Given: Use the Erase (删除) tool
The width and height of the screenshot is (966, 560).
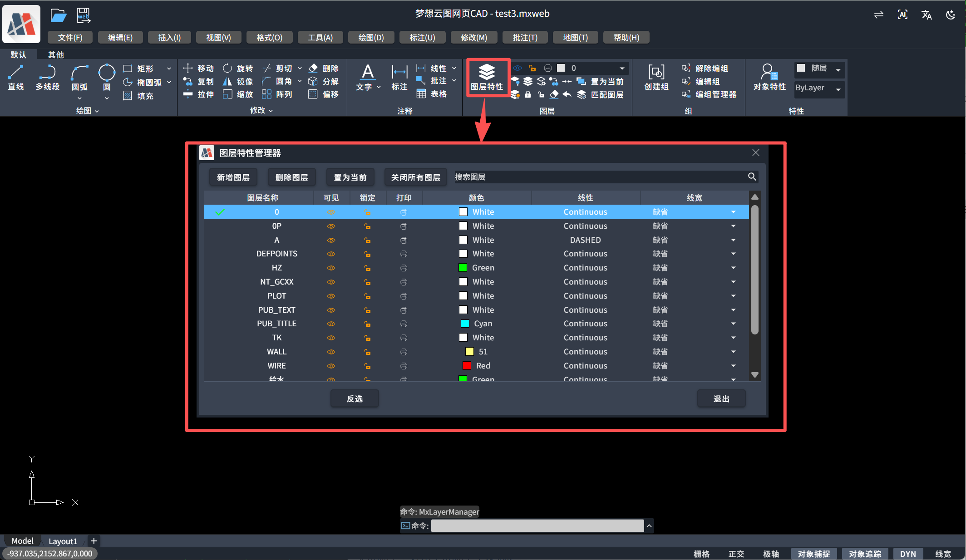Looking at the screenshot, I should [x=324, y=68].
